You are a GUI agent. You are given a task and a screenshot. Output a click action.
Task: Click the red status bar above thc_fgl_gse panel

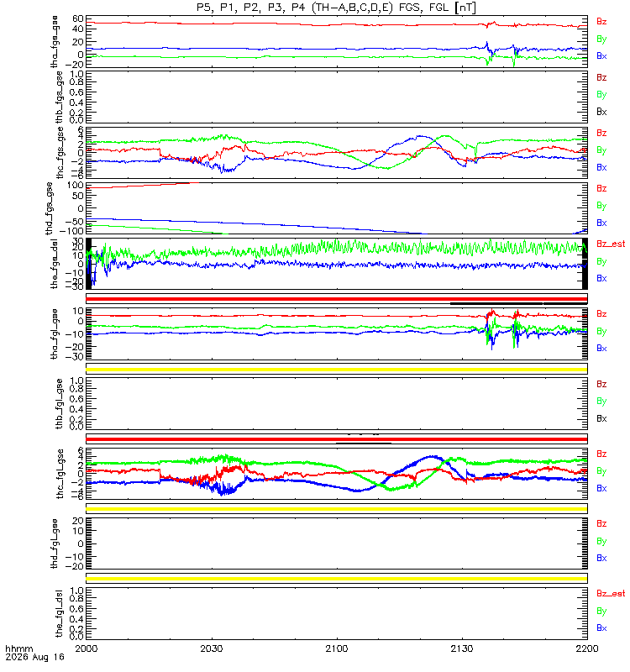pyautogui.click(x=337, y=438)
